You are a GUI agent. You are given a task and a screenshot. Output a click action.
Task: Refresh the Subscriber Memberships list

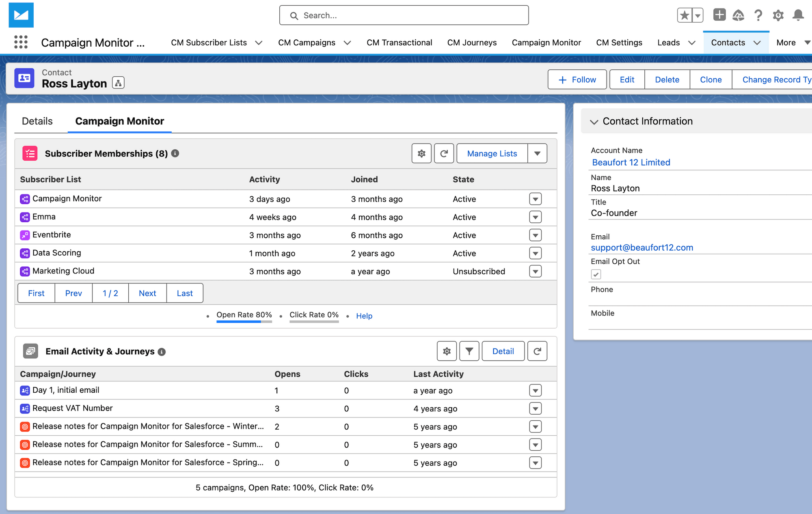[444, 153]
